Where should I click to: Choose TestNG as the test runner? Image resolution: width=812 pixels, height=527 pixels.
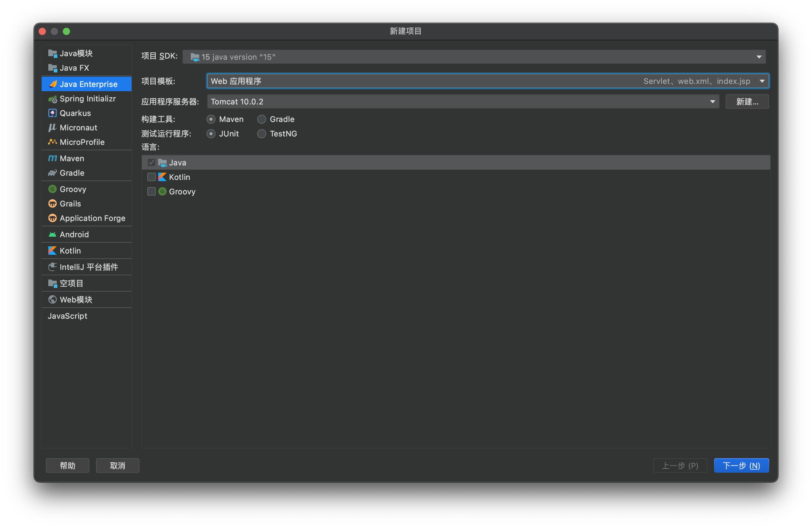(261, 134)
